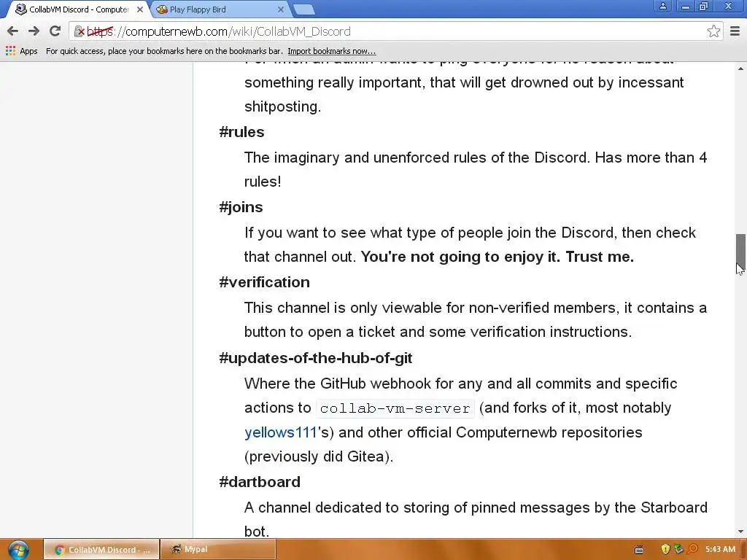The height and width of the screenshot is (560, 747).
Task: Bookmark this page with the star icon
Action: (x=713, y=31)
